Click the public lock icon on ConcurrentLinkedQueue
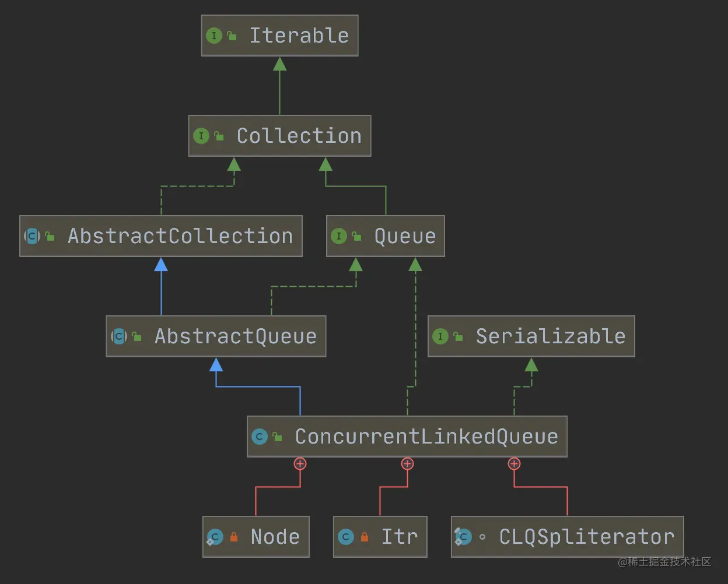This screenshot has width=728, height=584. [277, 437]
